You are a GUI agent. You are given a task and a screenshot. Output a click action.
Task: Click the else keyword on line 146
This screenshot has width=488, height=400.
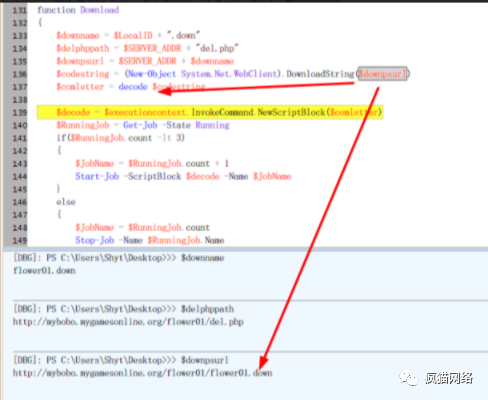point(66,202)
